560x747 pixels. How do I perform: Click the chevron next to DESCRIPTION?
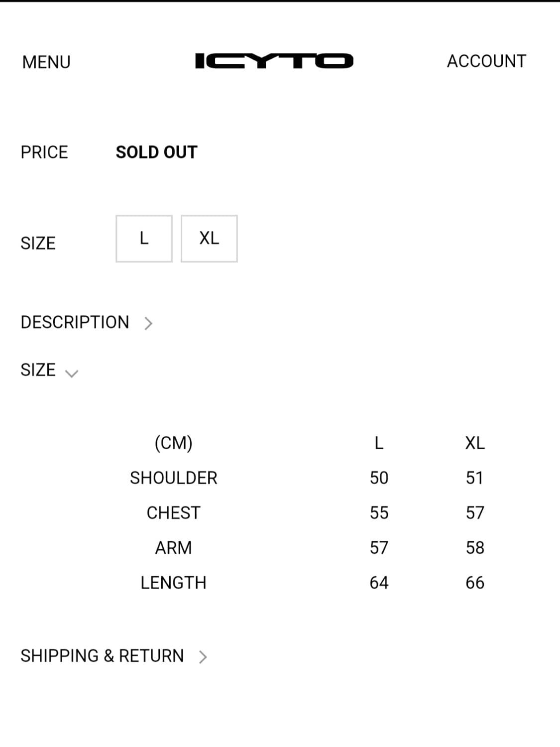[x=148, y=323]
